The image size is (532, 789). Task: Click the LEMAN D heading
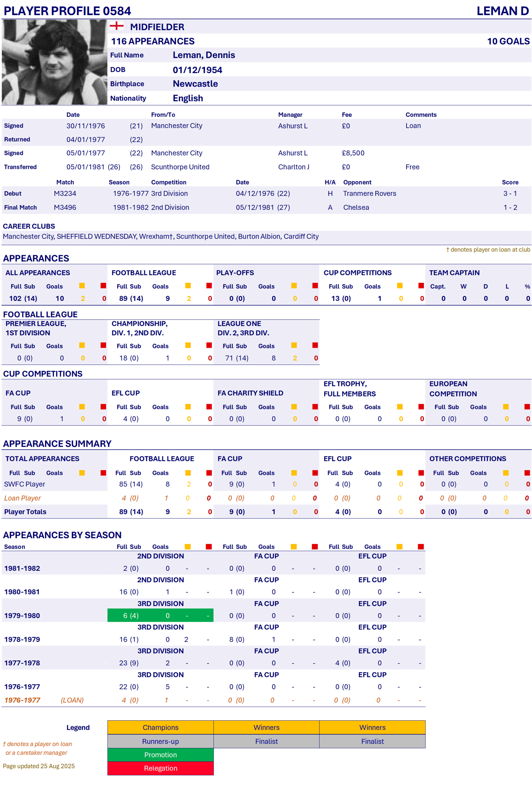(503, 11)
